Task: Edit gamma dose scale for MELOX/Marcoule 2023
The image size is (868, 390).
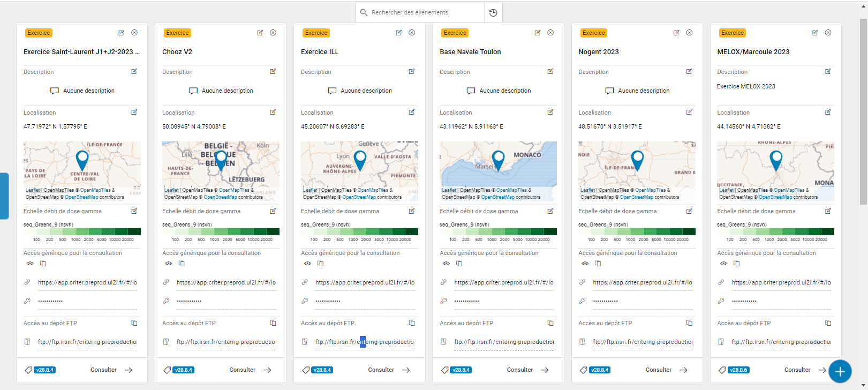Action: coord(828,211)
